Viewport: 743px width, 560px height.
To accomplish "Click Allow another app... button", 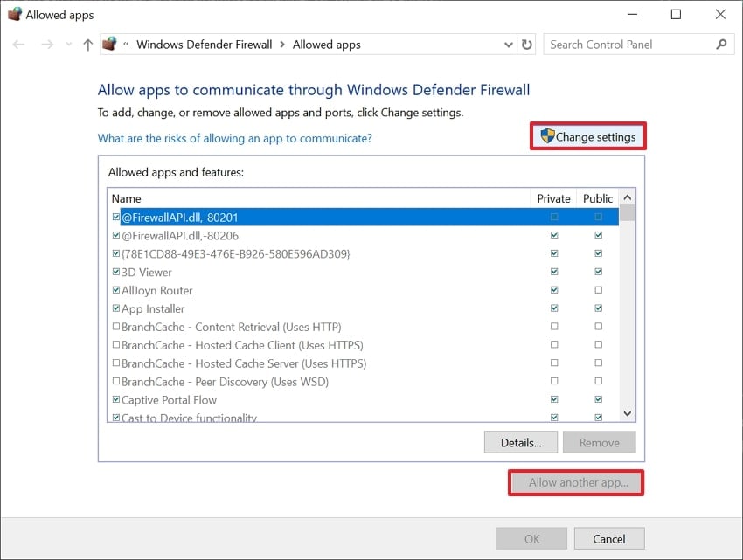I will tap(576, 483).
